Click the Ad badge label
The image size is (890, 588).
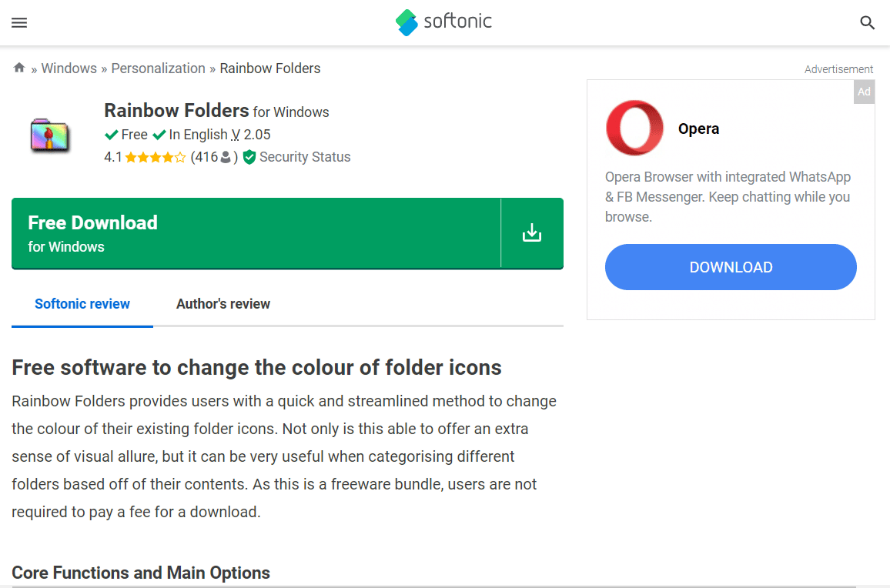864,92
